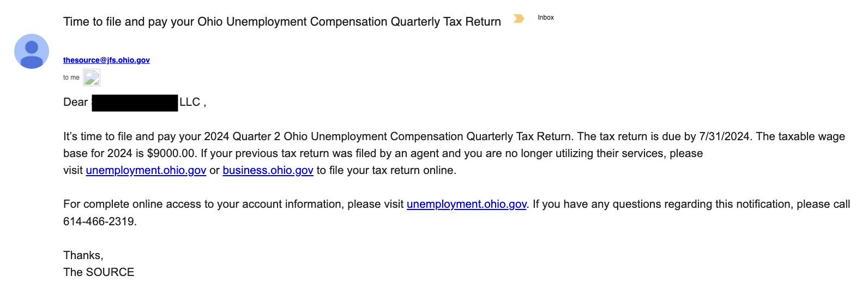This screenshot has height=300, width=868.
Task: Click the $9000.00 wage base amount
Action: [171, 153]
